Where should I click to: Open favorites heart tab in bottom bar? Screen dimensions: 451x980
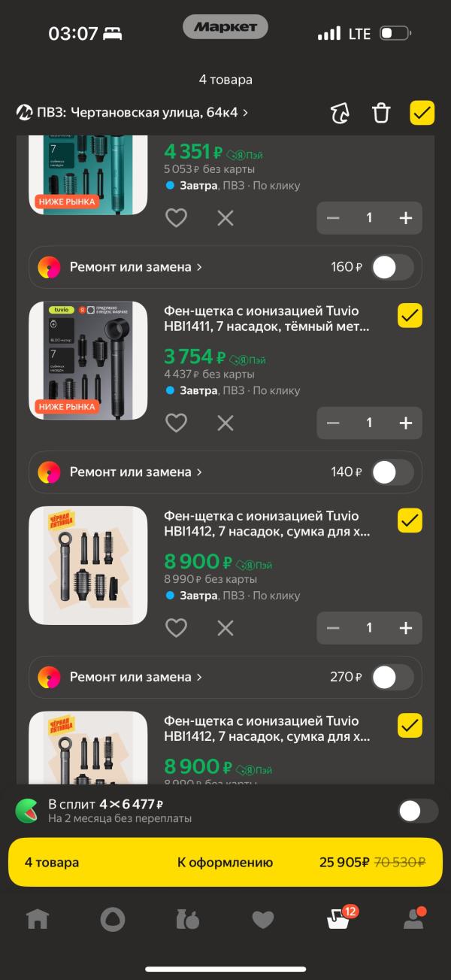pos(263,919)
